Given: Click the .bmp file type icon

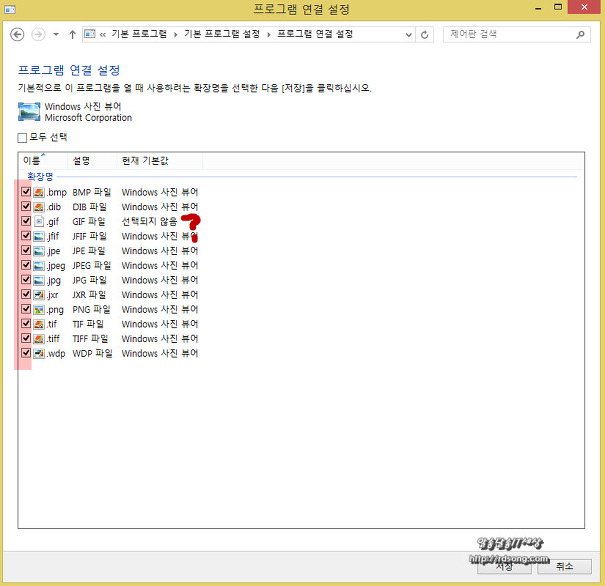Looking at the screenshot, I should click(x=39, y=191).
